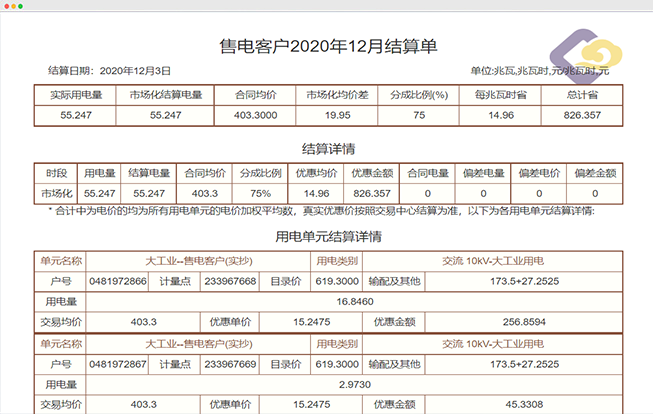
Task: Click the 结算详情 section heading
Action: click(327, 149)
